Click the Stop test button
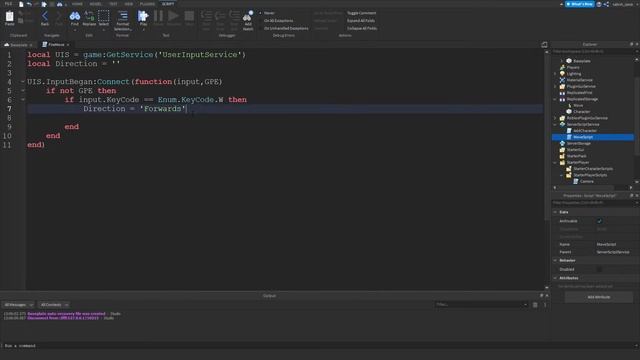Viewport: 640px width, 360px height. 189,17
